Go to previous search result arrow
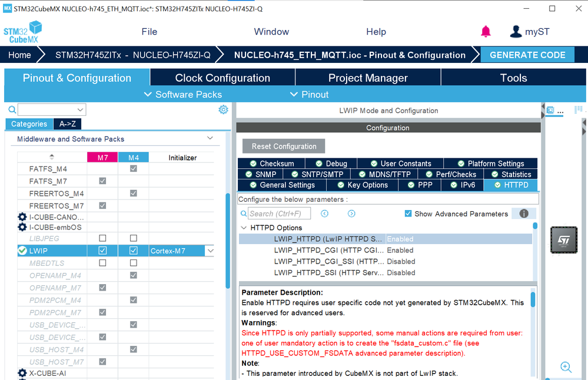 coord(325,214)
